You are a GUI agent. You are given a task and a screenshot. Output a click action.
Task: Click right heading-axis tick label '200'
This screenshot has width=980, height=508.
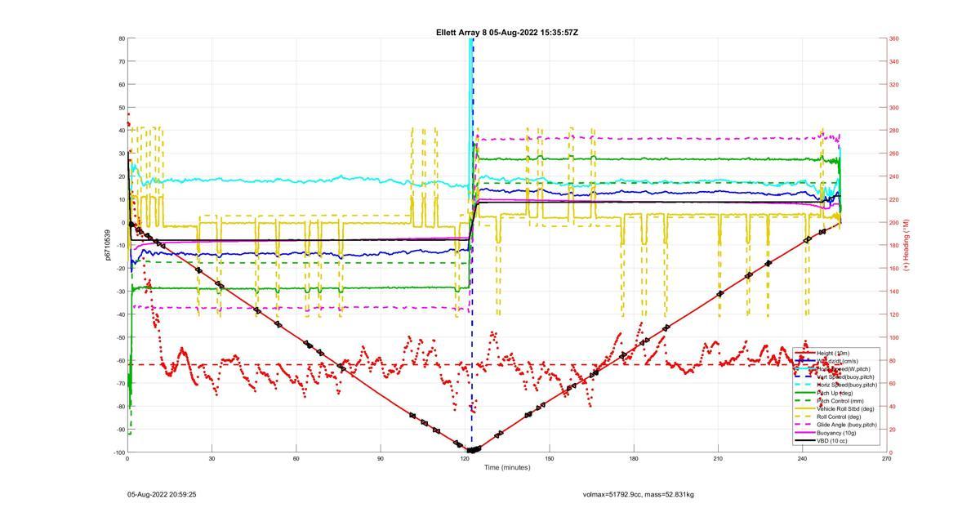click(894, 222)
